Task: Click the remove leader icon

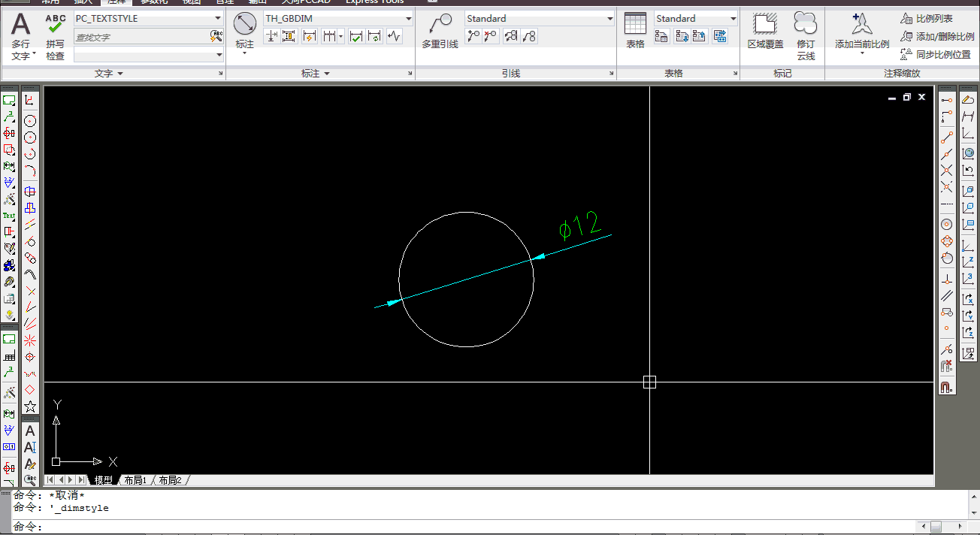Action: point(490,36)
